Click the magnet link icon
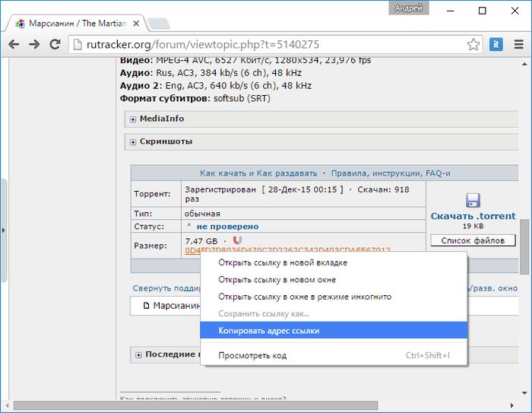The height and width of the screenshot is (413, 532). pos(237,240)
